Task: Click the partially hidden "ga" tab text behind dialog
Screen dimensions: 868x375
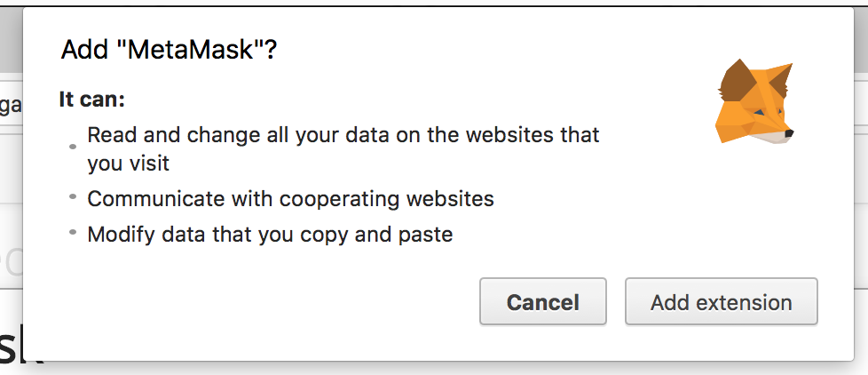Action: (x=11, y=105)
